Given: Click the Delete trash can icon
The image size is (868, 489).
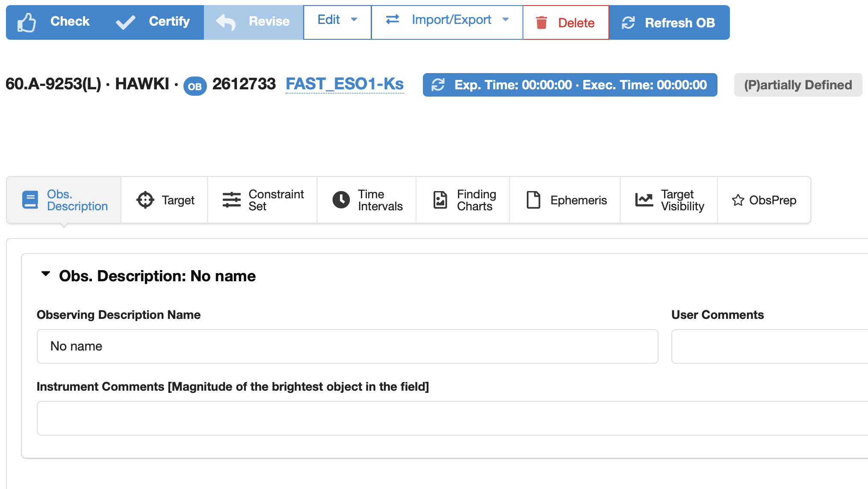Looking at the screenshot, I should click(541, 23).
